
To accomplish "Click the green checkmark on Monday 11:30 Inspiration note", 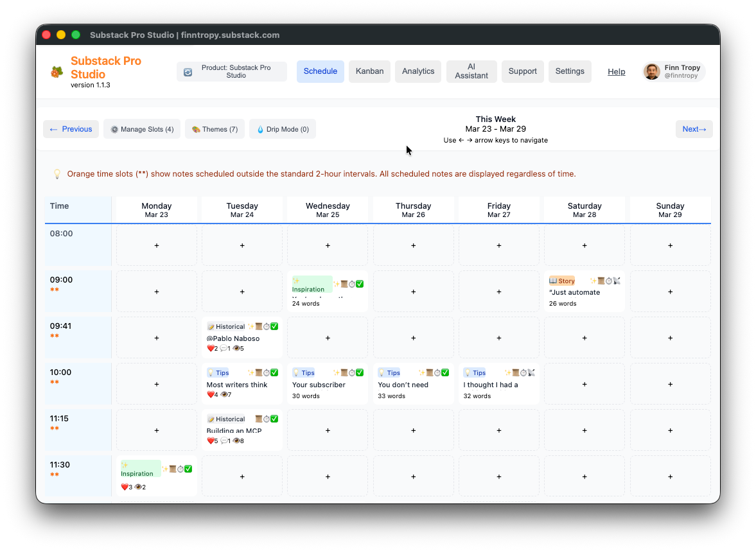I will pyautogui.click(x=188, y=469).
